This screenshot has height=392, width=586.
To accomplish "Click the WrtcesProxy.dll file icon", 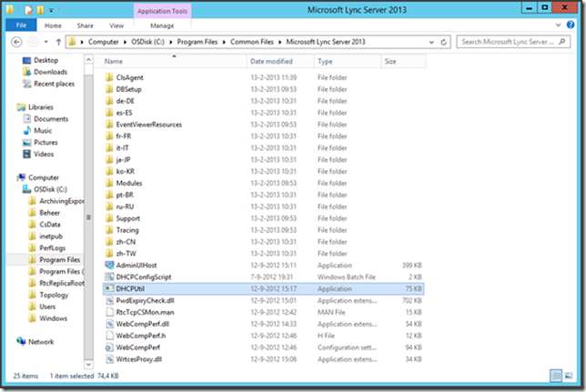I will 109,359.
